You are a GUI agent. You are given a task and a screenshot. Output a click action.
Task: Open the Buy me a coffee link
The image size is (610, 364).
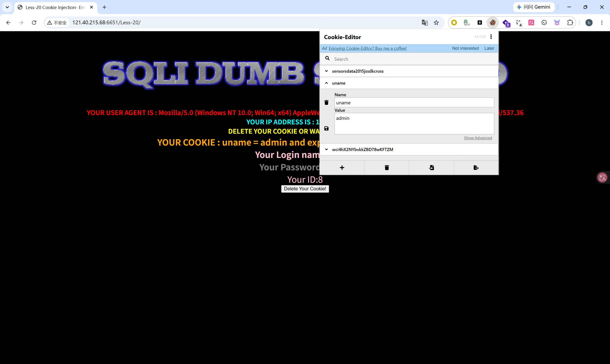click(x=367, y=48)
